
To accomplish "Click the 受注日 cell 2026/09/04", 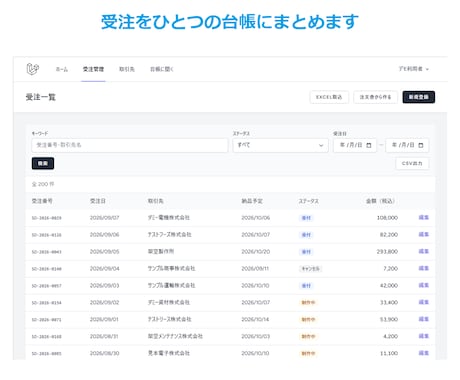I will click(x=104, y=268).
